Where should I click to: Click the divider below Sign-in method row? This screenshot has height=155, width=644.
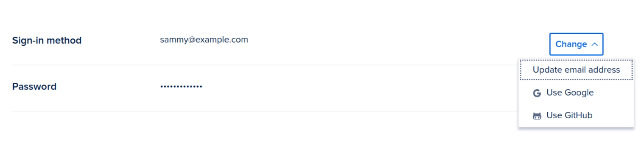[265, 65]
